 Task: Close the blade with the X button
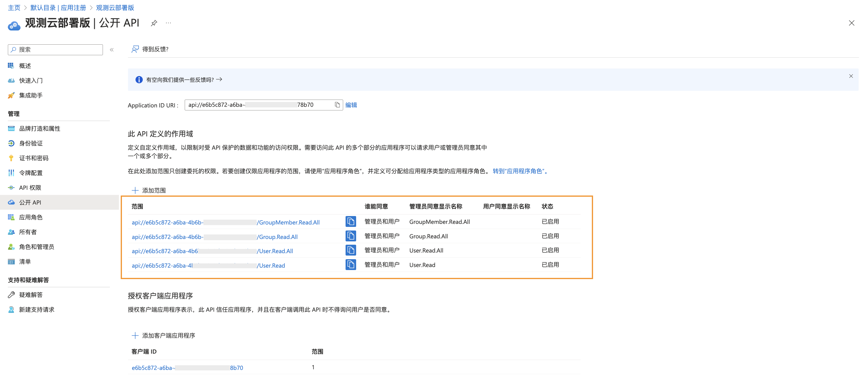coord(851,23)
